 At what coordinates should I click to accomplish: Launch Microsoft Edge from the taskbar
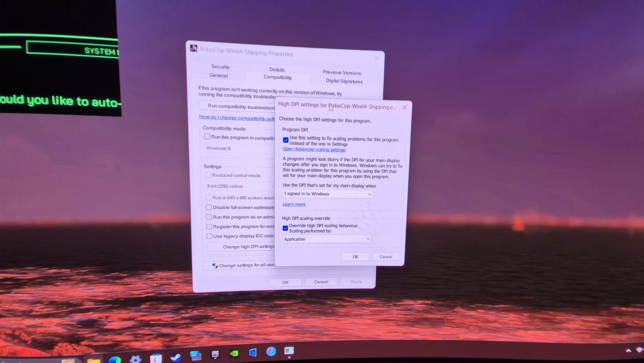(115, 360)
